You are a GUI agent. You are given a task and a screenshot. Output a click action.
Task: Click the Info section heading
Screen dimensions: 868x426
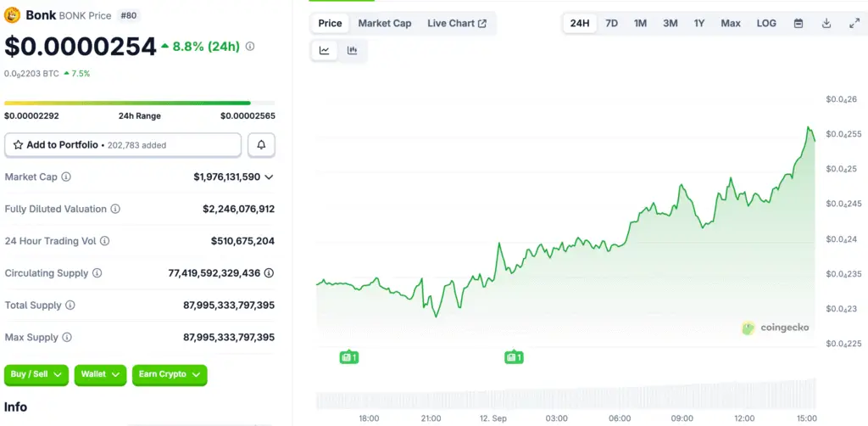point(15,407)
